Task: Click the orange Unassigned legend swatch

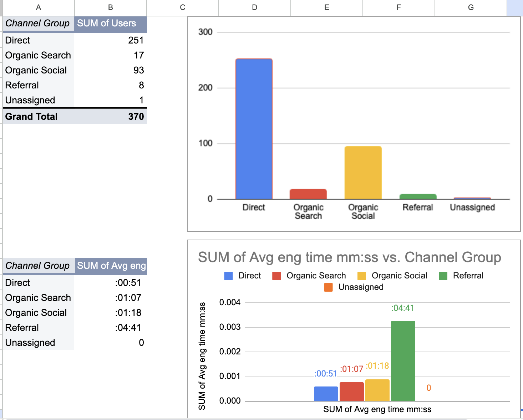Action: coord(328,287)
